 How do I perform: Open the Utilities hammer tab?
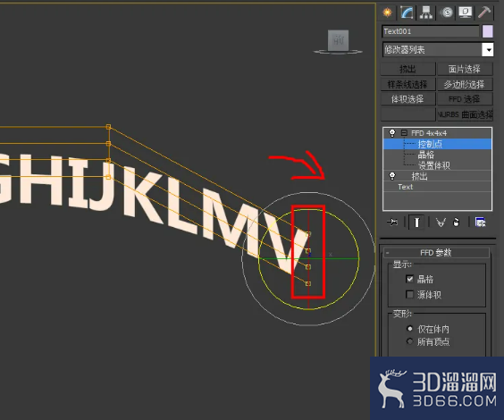[484, 13]
